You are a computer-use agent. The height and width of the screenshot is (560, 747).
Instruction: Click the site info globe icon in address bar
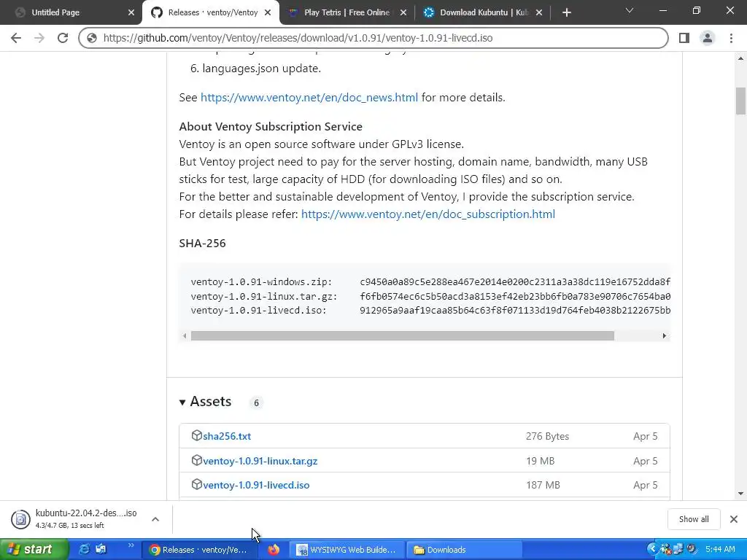92,38
